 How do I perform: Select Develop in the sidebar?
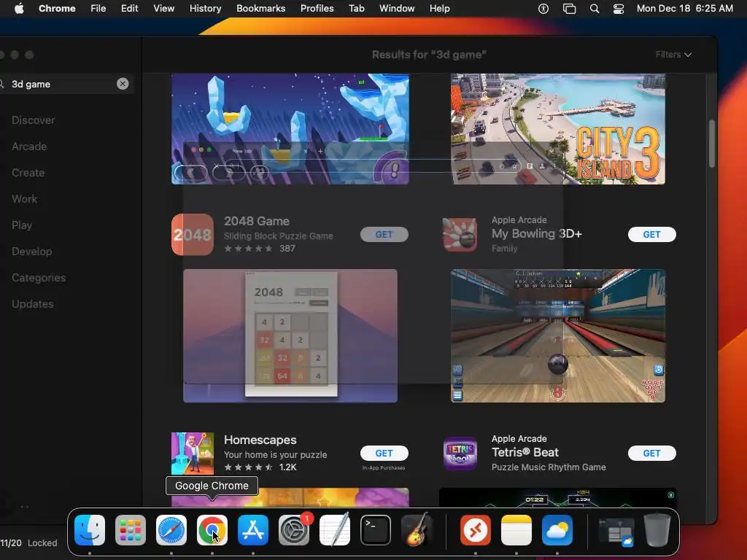(32, 252)
